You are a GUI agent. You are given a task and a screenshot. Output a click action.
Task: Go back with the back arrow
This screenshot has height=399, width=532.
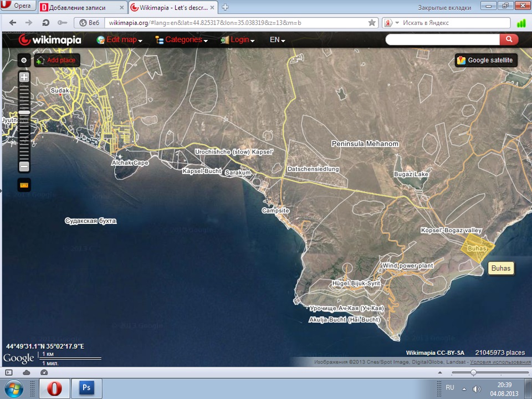click(x=13, y=23)
